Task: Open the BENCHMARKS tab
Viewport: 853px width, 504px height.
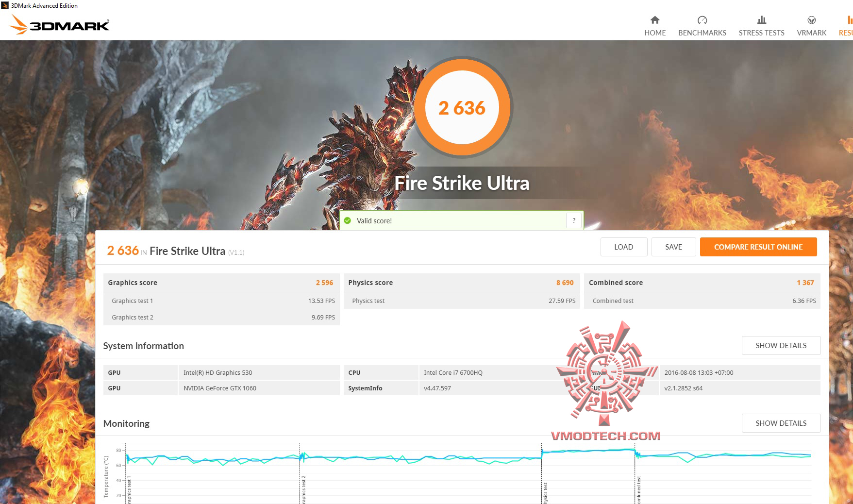Action: [702, 26]
